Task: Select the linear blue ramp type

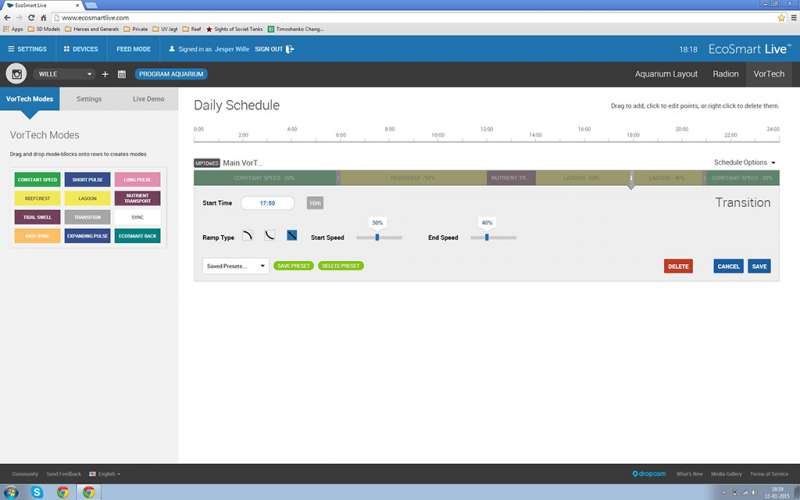Action: [292, 237]
